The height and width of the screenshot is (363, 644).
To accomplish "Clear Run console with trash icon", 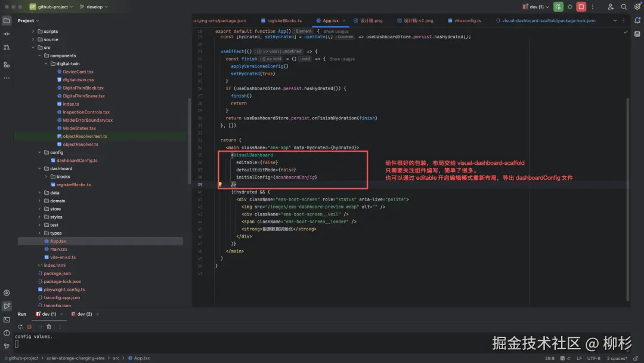I will point(49,327).
